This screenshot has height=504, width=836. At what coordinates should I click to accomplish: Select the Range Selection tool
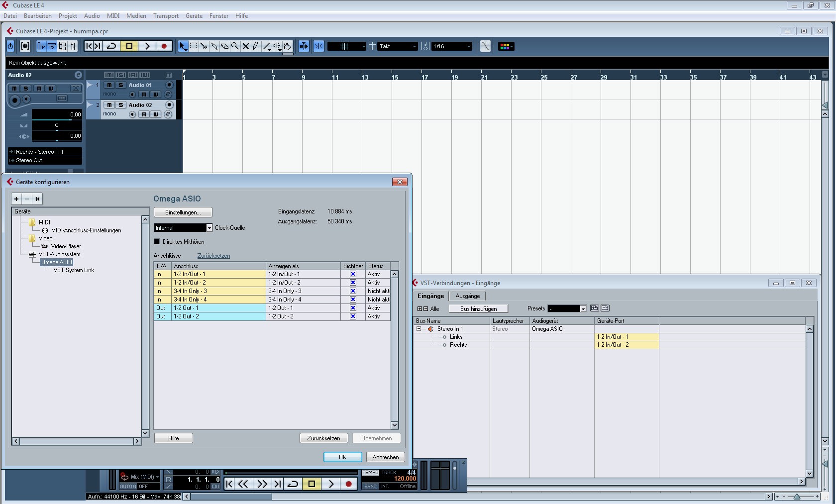tap(194, 46)
